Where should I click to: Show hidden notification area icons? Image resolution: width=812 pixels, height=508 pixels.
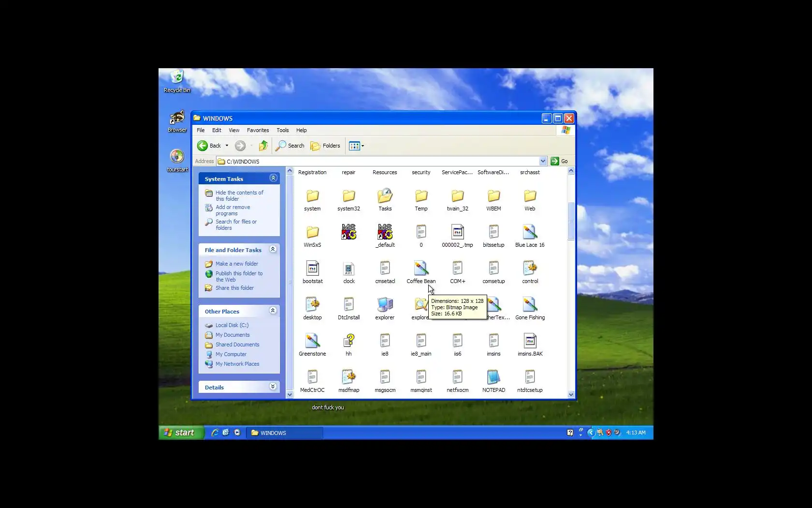[591, 433]
